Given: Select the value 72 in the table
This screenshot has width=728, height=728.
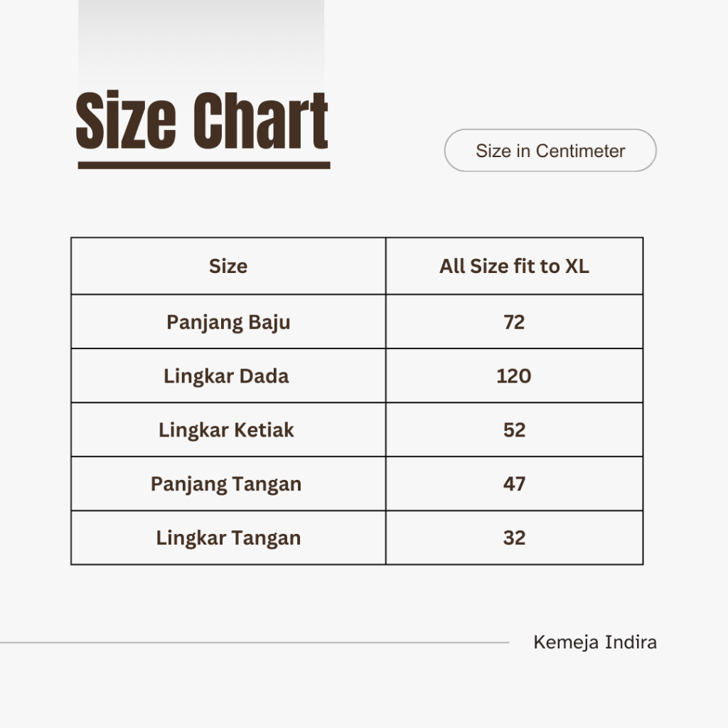Looking at the screenshot, I should 514,322.
